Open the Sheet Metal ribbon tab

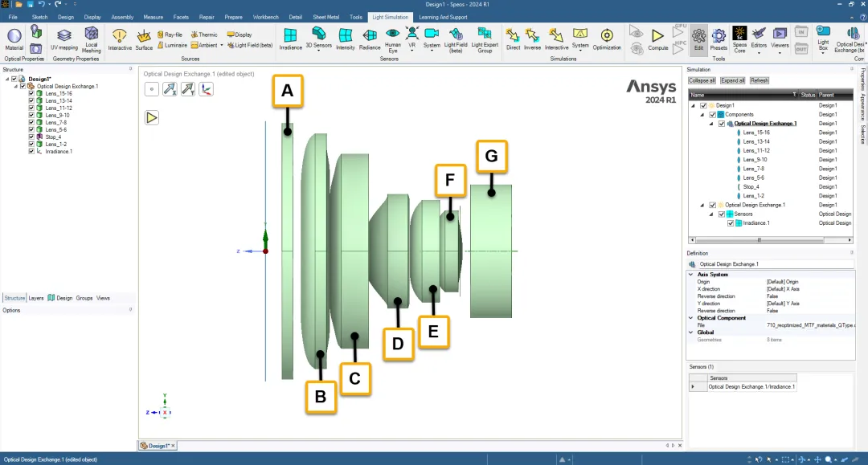click(x=325, y=17)
